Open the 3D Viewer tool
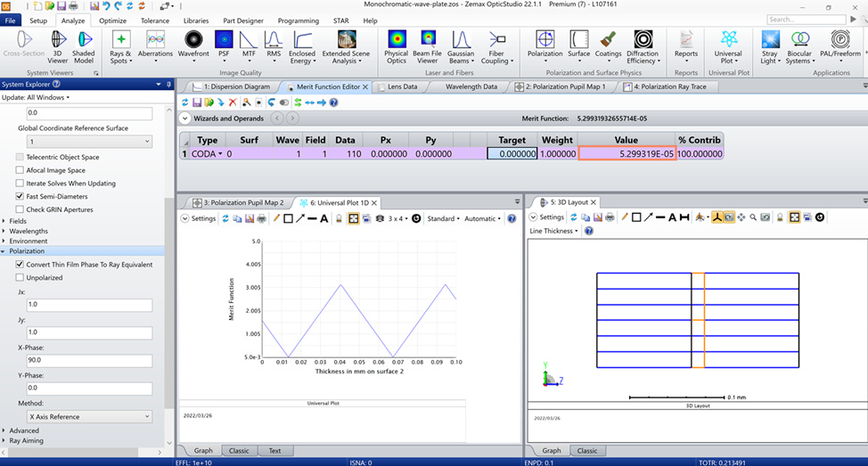 pos(58,47)
